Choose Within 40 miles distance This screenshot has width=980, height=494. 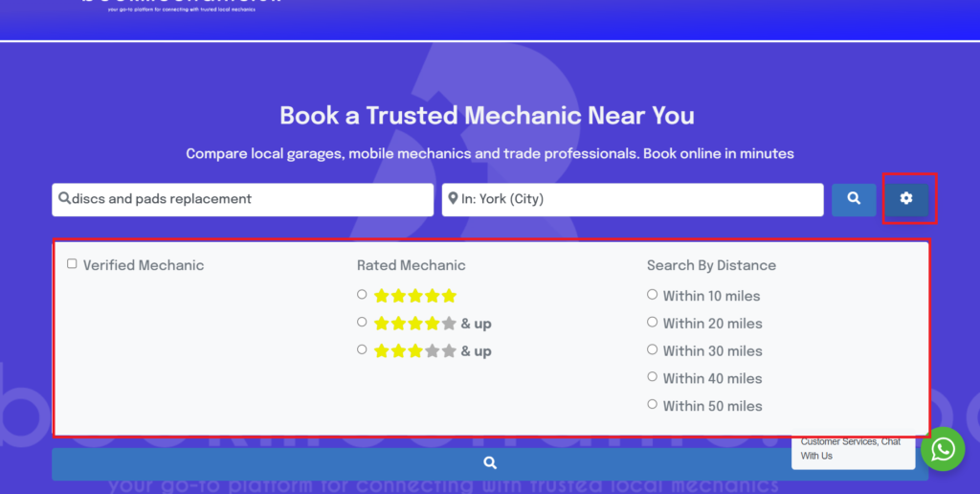coord(652,377)
